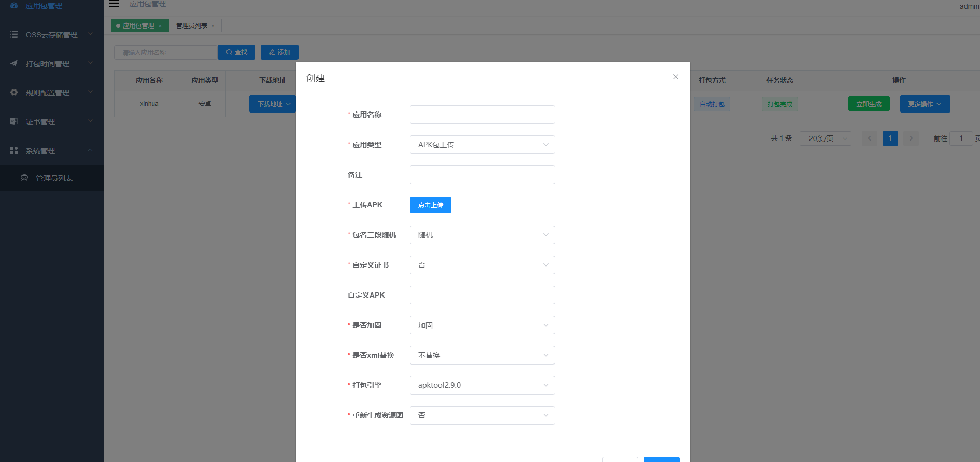
Task: Go to previous page arrow
Action: pyautogui.click(x=870, y=138)
